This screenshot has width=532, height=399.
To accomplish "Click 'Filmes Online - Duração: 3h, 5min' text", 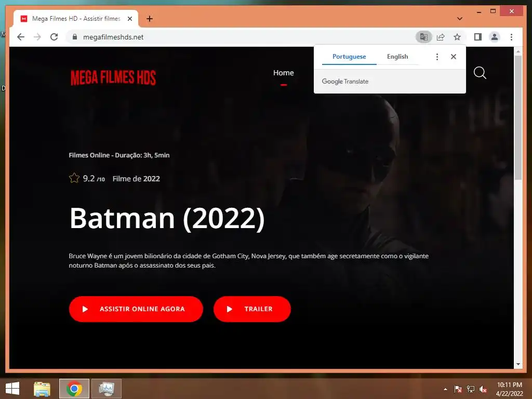I will pos(119,155).
